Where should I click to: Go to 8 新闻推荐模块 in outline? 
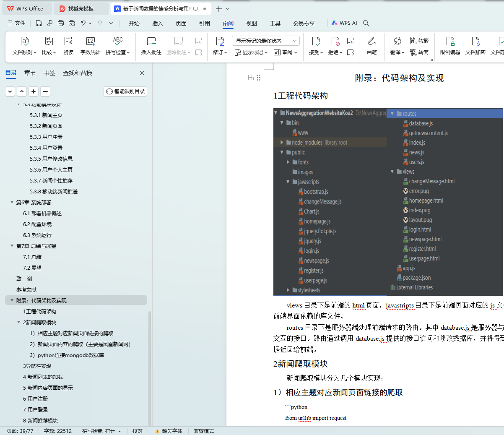40,420
